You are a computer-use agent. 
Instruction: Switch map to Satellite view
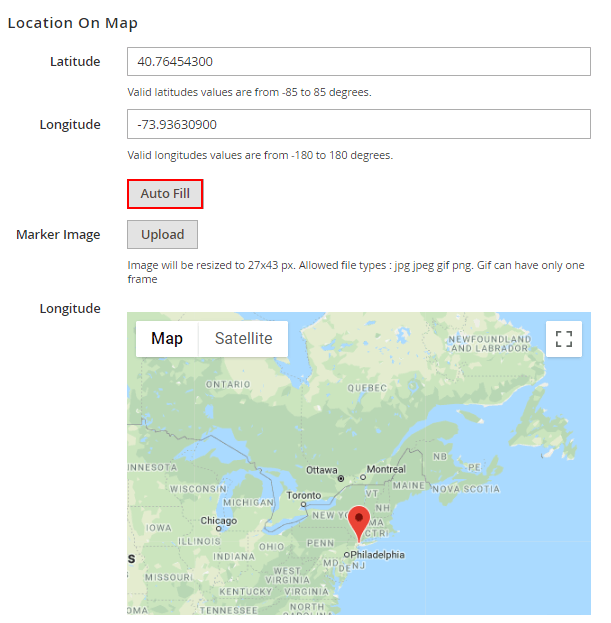(243, 338)
